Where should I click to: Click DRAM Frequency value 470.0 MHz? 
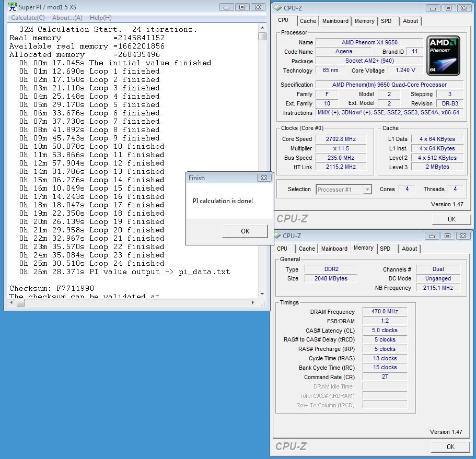click(x=385, y=311)
